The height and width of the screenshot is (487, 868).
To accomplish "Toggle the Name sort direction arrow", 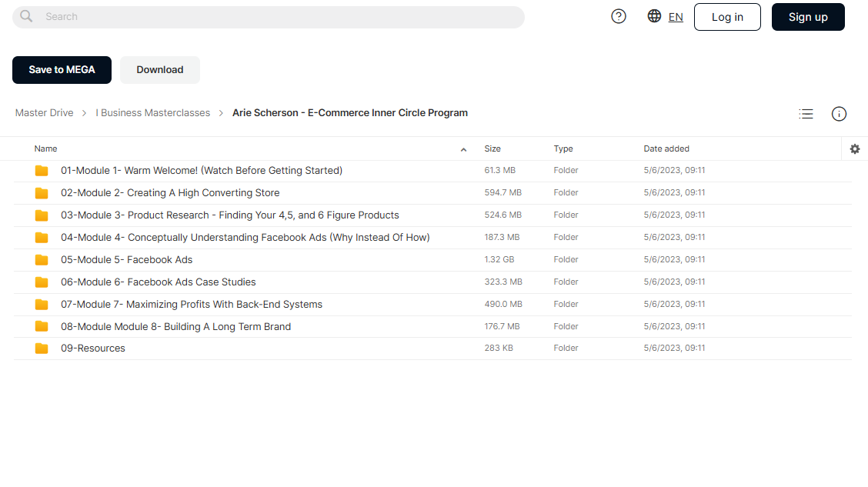I will [463, 149].
